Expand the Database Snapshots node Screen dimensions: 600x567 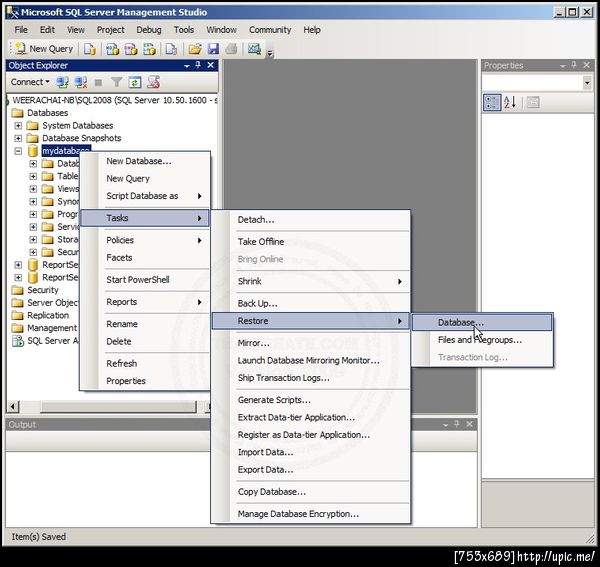18,138
